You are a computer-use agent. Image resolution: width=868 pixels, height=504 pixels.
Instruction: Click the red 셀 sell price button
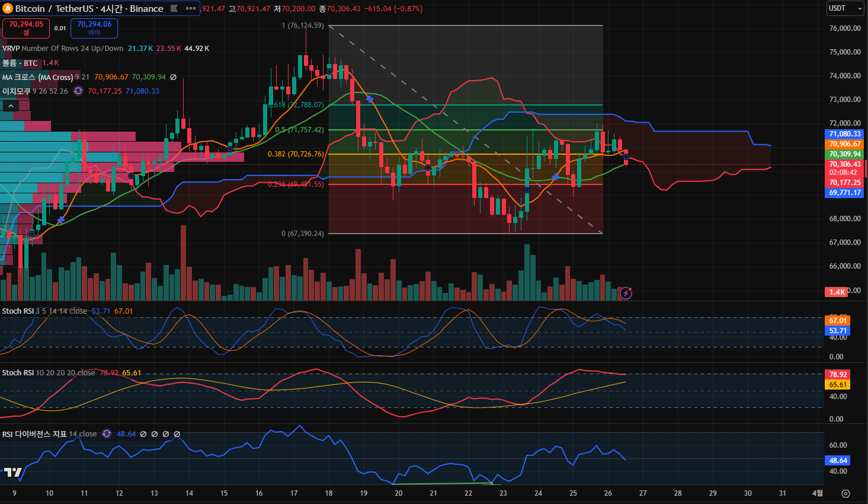click(26, 28)
